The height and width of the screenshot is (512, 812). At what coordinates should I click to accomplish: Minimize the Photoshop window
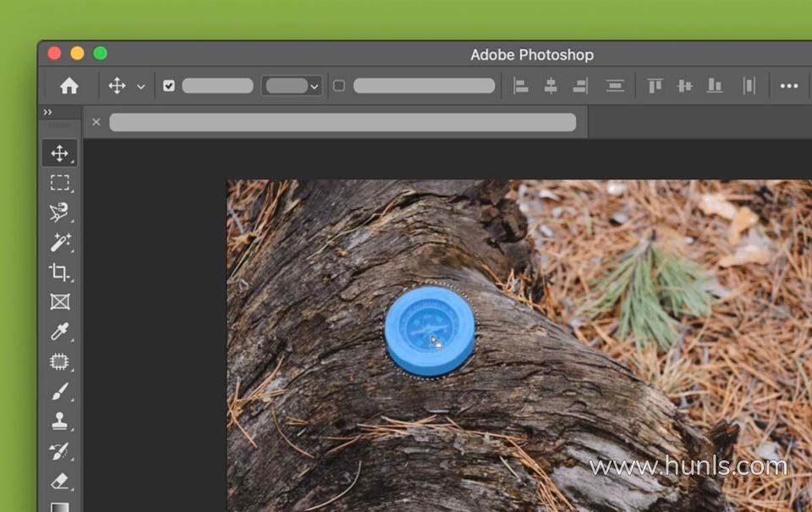[x=77, y=52]
